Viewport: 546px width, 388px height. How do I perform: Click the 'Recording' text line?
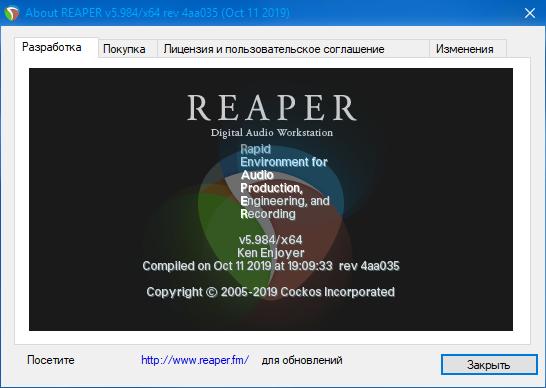click(x=268, y=214)
